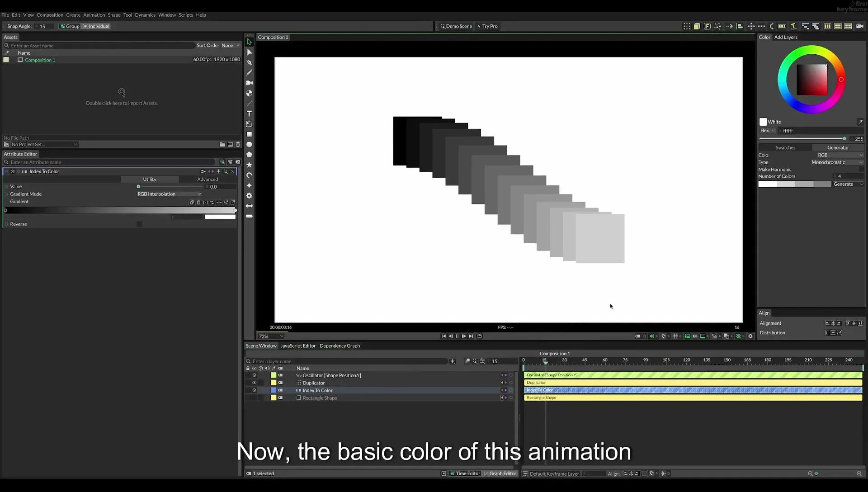Screen dimensions: 868x492
Task: Select the Rectangle shape tool
Action: (x=249, y=134)
